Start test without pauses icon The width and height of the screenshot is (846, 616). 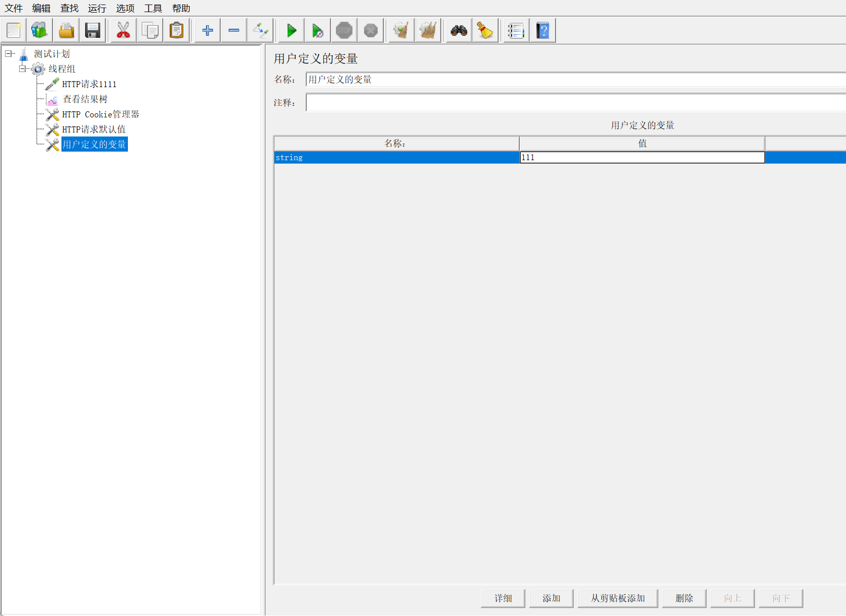[318, 30]
